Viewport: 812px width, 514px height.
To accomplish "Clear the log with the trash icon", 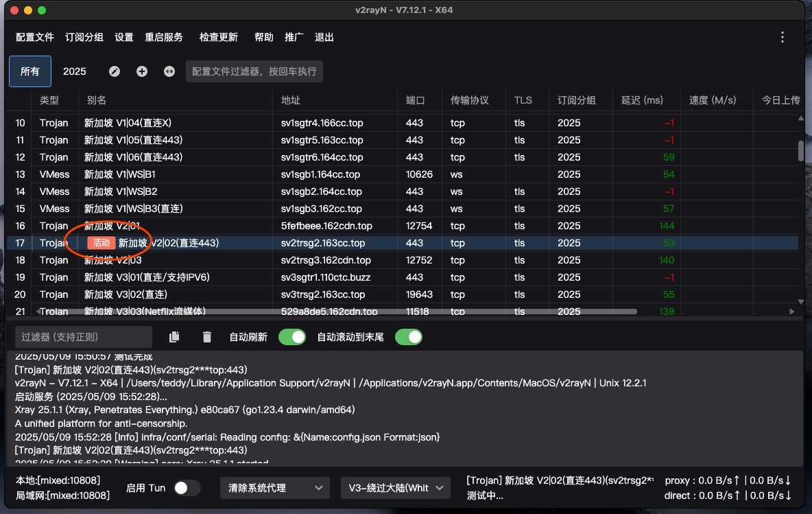I will click(x=207, y=338).
